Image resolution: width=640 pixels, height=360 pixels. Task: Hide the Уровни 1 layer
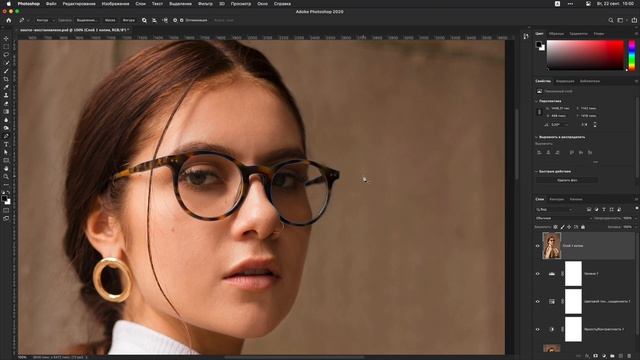[x=538, y=273]
